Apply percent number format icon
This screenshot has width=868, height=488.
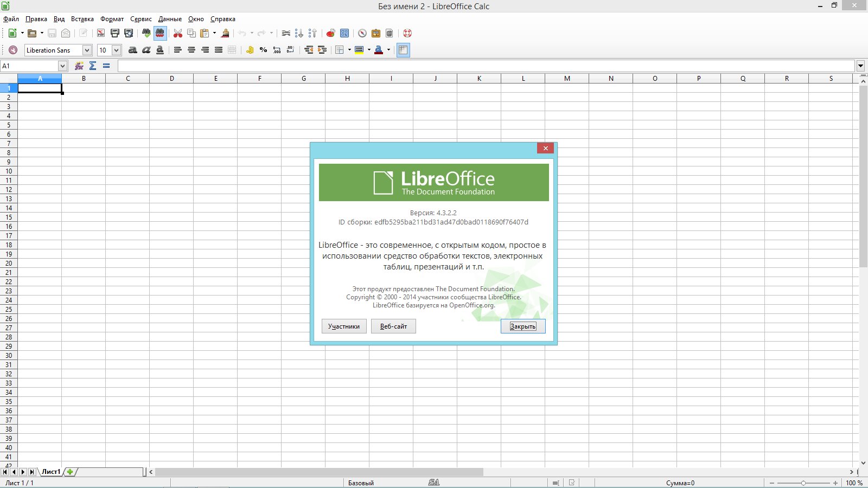(263, 50)
